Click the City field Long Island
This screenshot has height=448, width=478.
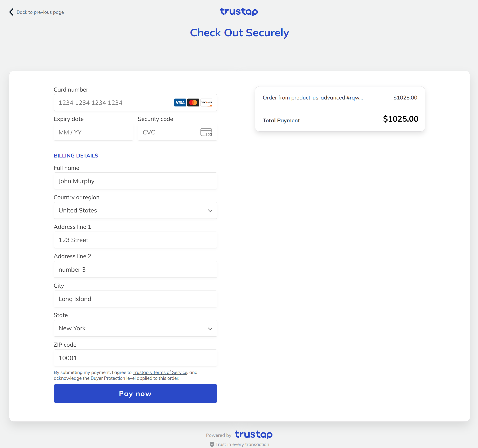click(135, 299)
